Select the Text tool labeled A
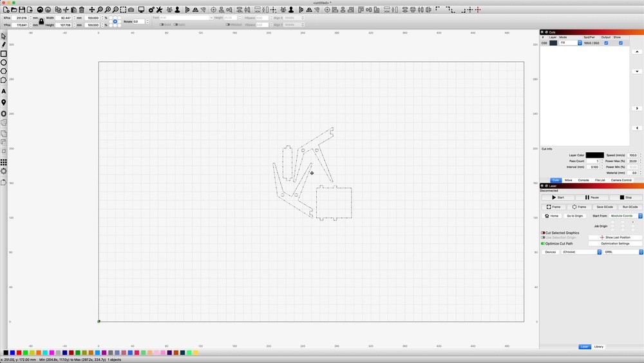 (x=4, y=92)
